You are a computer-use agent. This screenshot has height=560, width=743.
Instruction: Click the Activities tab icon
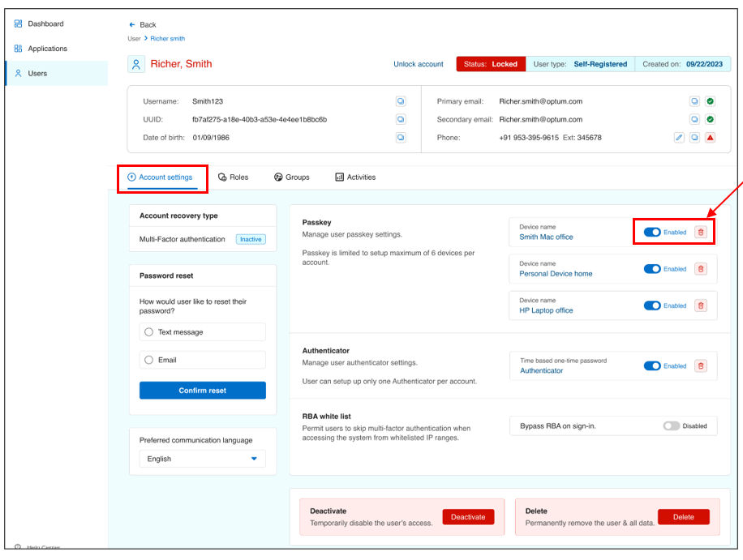pyautogui.click(x=339, y=177)
